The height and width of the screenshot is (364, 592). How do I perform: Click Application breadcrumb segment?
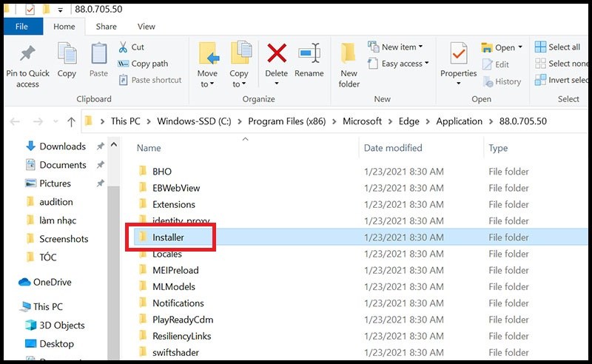tap(459, 121)
